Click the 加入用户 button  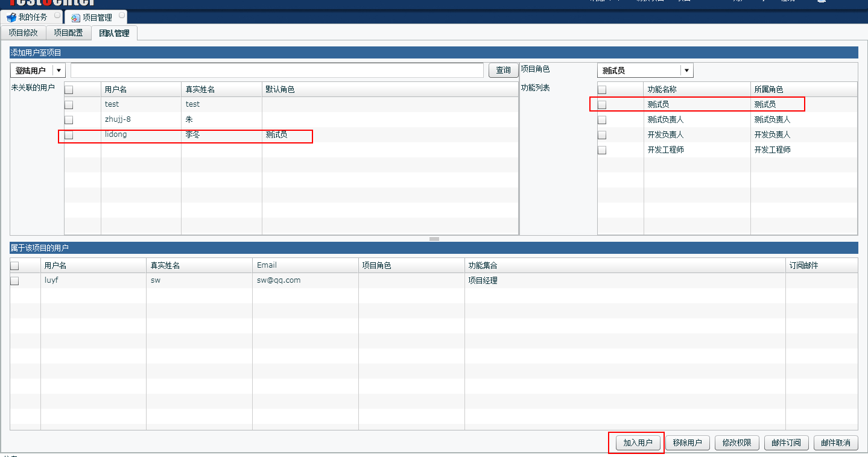(x=638, y=443)
